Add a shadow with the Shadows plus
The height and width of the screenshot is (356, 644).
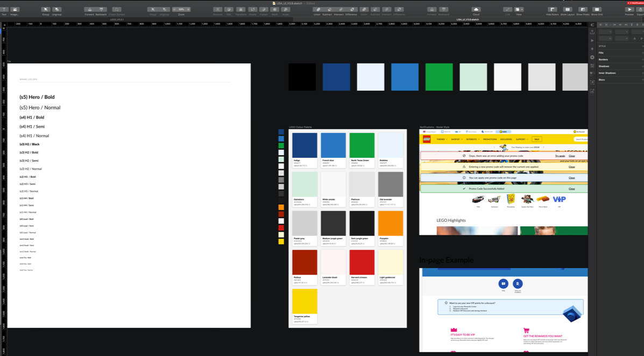tap(642, 66)
